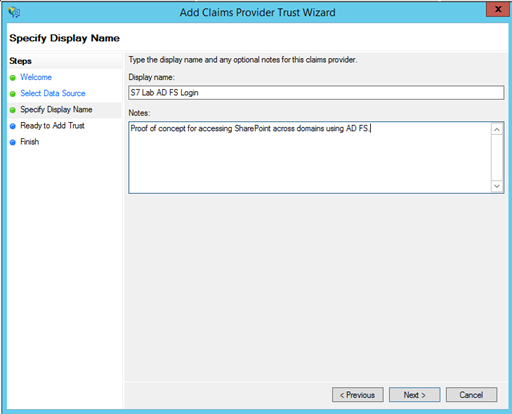Viewport: 512px width, 414px height.
Task: Click the Notes scrollbar up arrow
Action: 497,129
